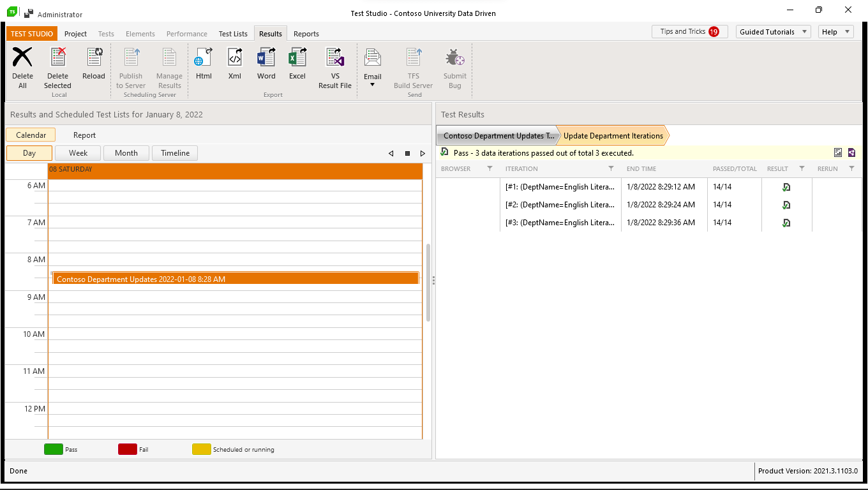This screenshot has width=868, height=490.
Task: Select the row ending 8:29:36 AM
Action: (x=648, y=223)
